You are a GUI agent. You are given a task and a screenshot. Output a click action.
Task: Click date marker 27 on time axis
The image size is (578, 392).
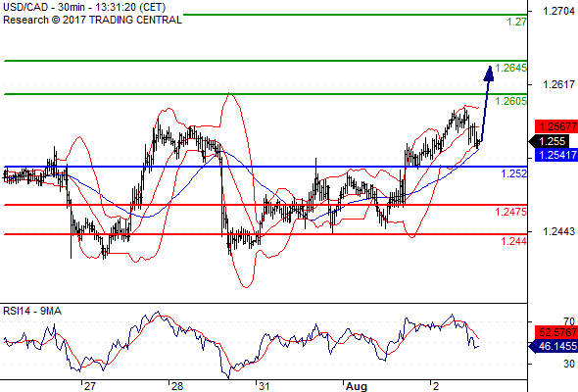pos(89,386)
